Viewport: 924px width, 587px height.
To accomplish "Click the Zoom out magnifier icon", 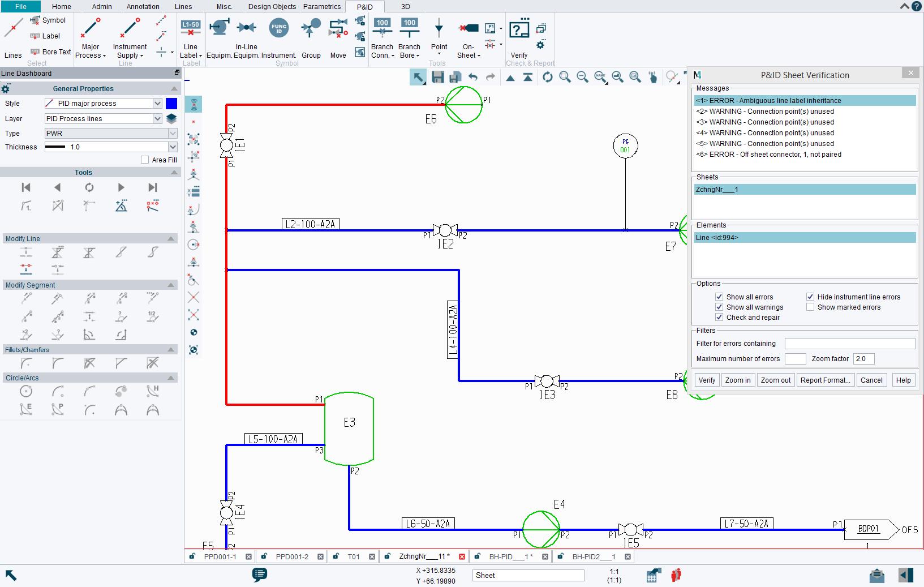I will point(583,77).
